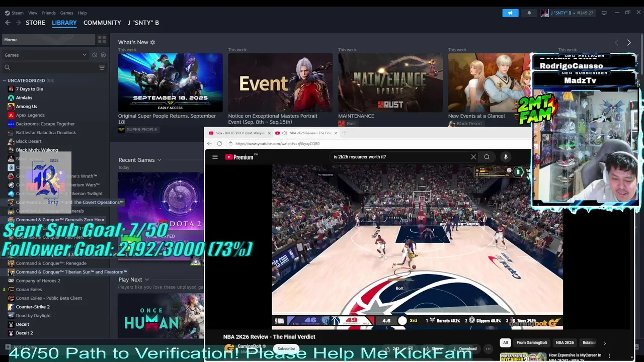
Task: Enter Steam Big Picture mode icon
Action: (x=604, y=13)
